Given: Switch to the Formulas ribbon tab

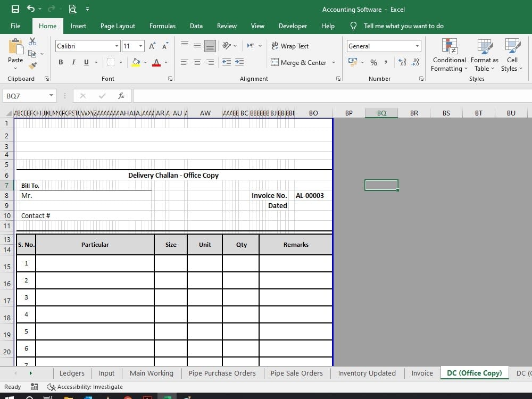Looking at the screenshot, I should tap(162, 26).
